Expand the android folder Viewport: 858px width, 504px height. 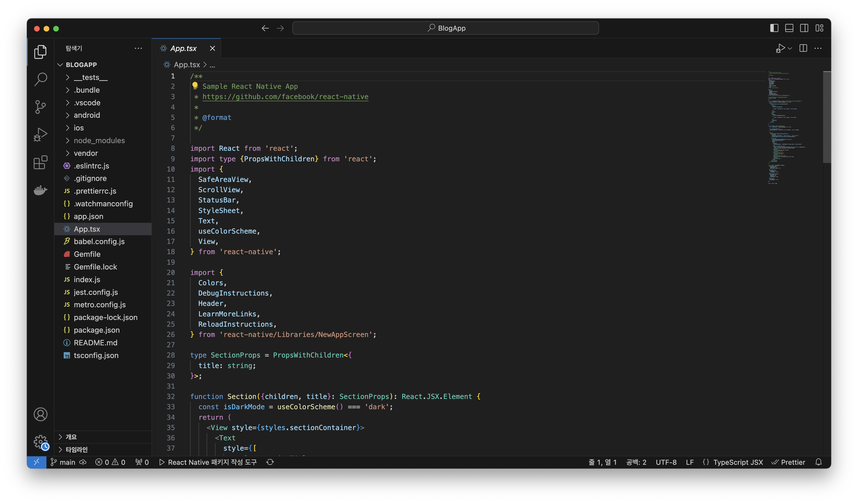point(87,115)
